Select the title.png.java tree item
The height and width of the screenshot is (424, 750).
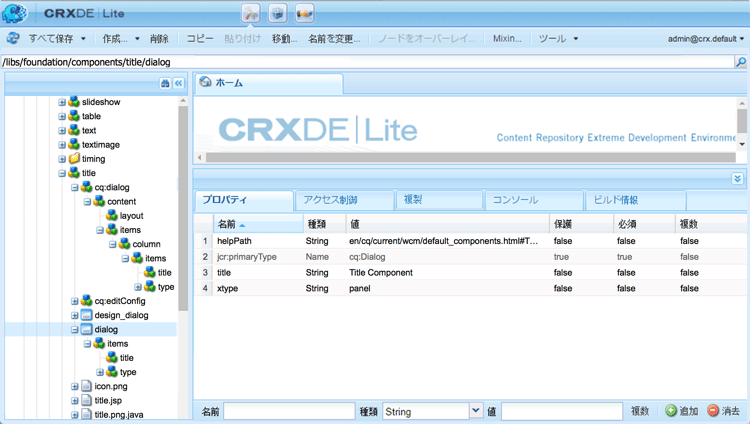119,414
